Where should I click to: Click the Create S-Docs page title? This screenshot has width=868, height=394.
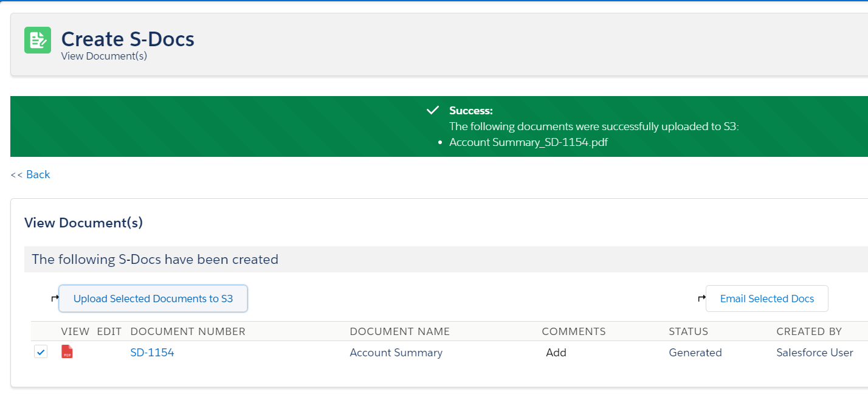tap(128, 39)
